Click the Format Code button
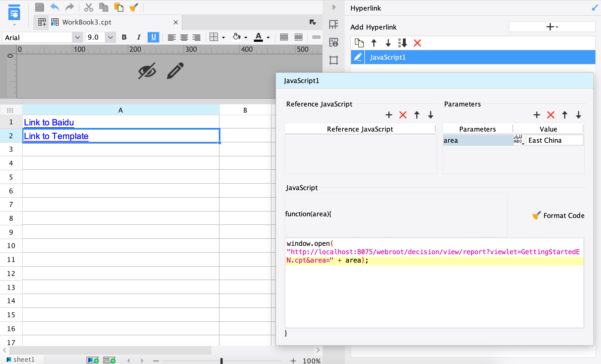Viewport: 601px width, 364px height. [558, 215]
